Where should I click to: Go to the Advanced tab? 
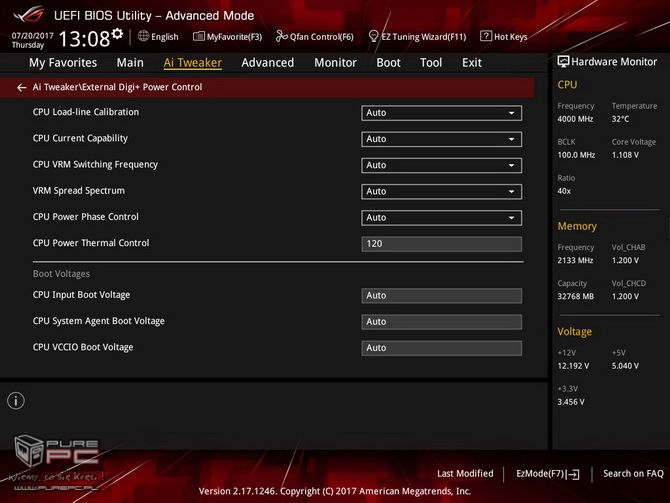click(x=267, y=63)
